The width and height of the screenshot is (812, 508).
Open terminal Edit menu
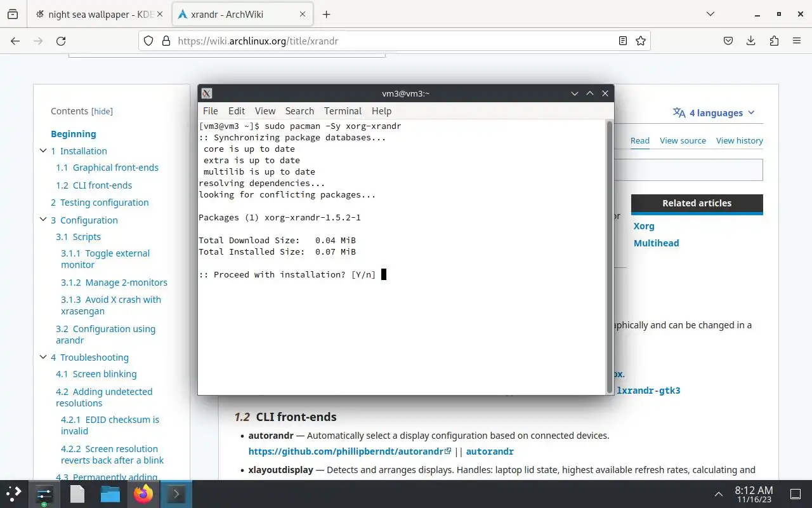click(x=237, y=110)
